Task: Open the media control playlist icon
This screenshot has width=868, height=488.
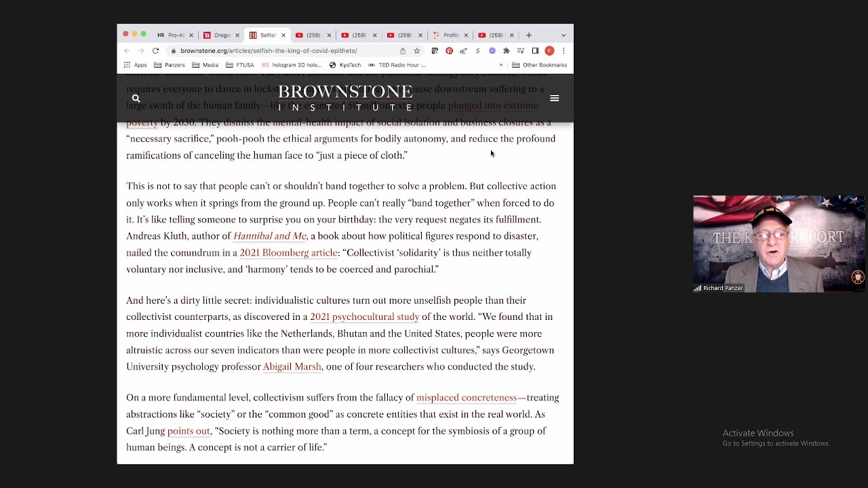Action: coord(520,51)
